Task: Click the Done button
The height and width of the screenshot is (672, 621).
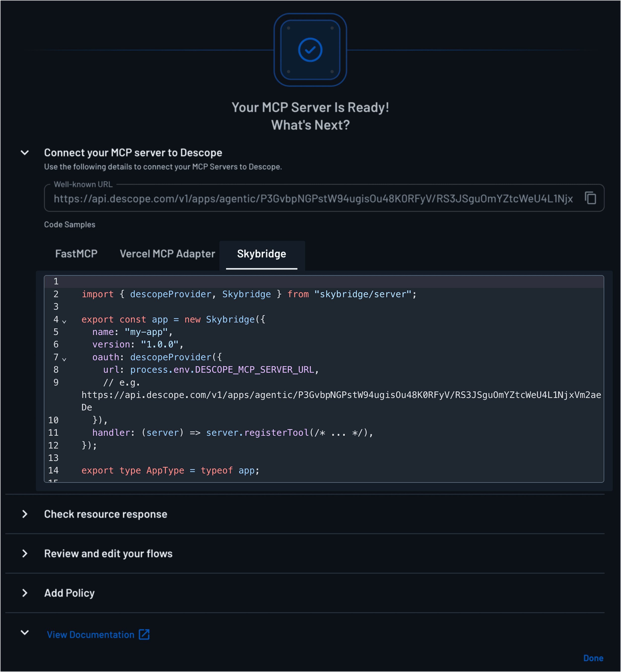Action: coord(593,658)
